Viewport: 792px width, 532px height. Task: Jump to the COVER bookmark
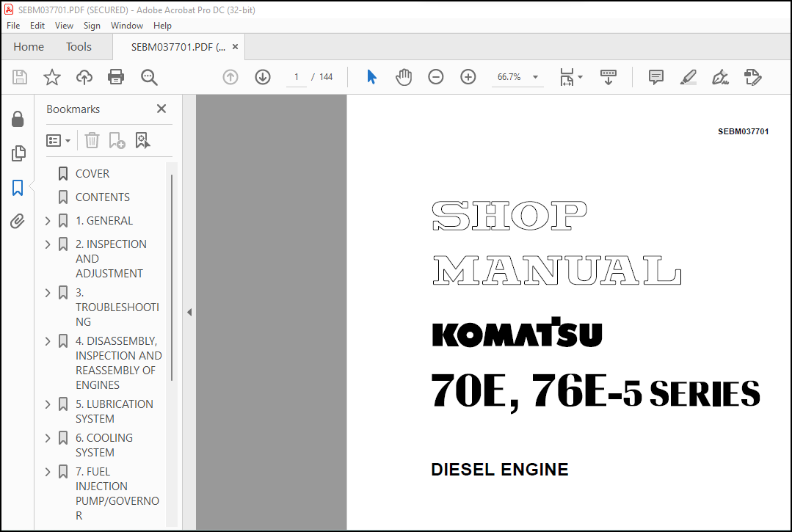92,174
